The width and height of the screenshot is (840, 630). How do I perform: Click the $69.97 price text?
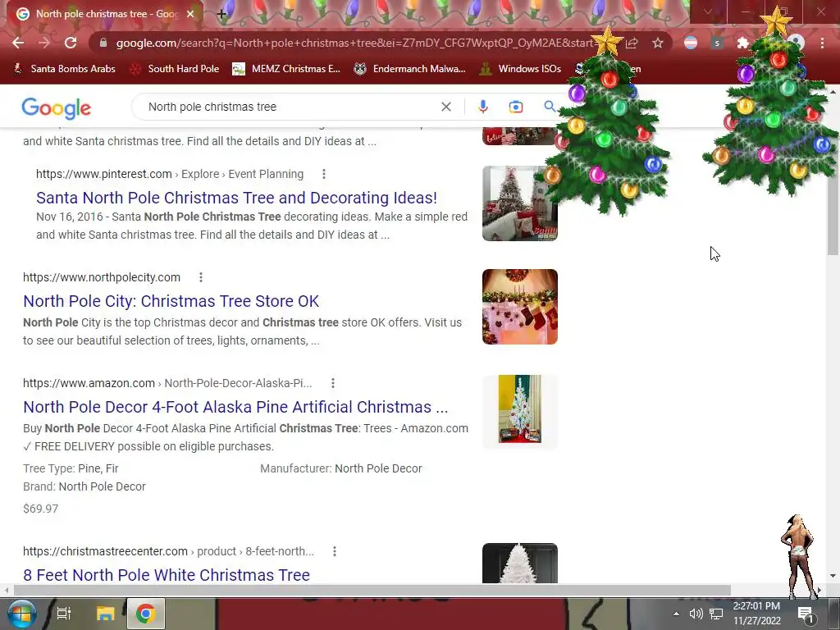click(x=41, y=509)
